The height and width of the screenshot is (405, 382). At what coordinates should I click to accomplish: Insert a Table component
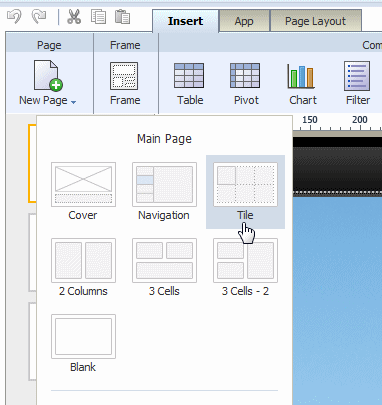point(189,83)
